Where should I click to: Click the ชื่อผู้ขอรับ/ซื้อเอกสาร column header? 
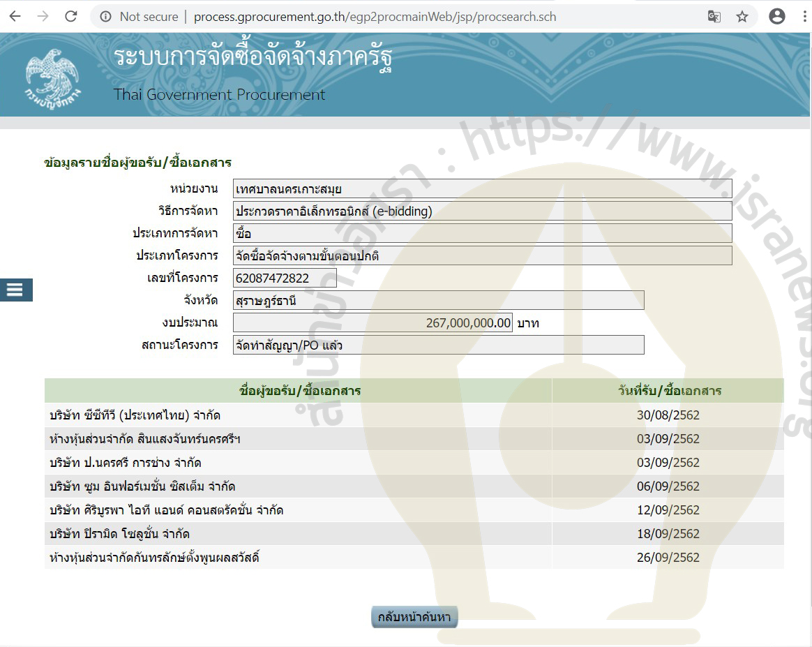pyautogui.click(x=299, y=391)
